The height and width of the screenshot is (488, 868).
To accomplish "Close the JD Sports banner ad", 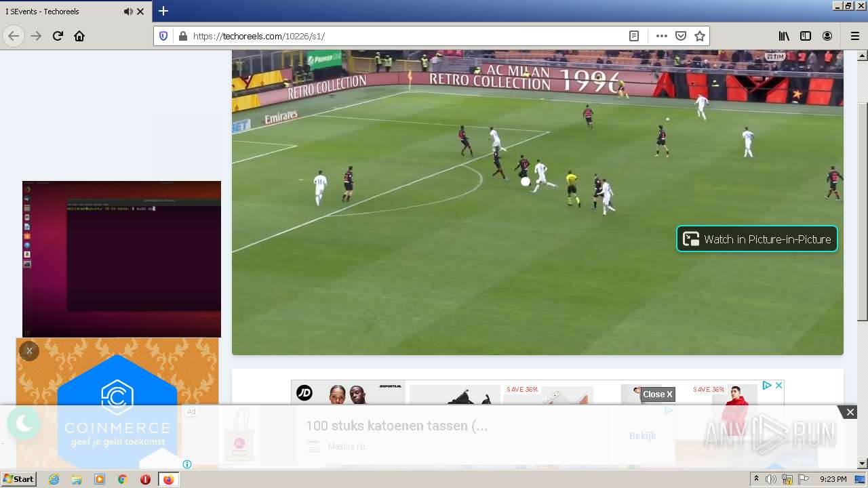I will (x=779, y=385).
